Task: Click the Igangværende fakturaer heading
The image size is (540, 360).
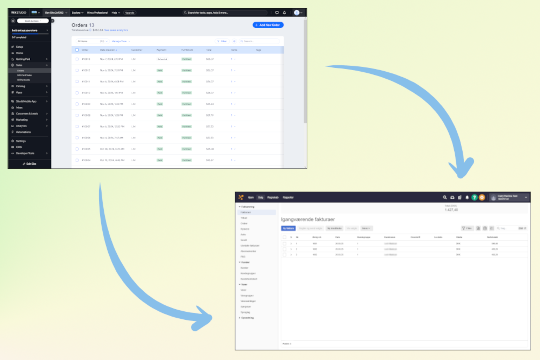Action: [308, 219]
